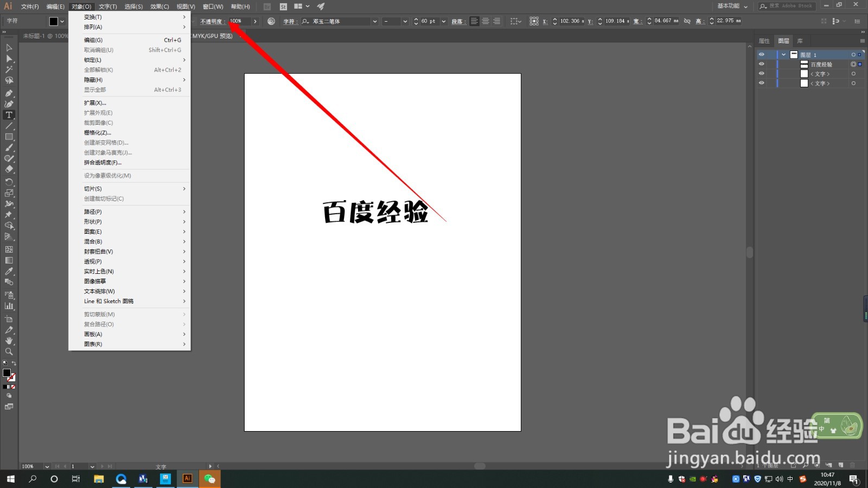Image resolution: width=868 pixels, height=488 pixels.
Task: Click the fill color swatch in the control bar
Action: (54, 21)
